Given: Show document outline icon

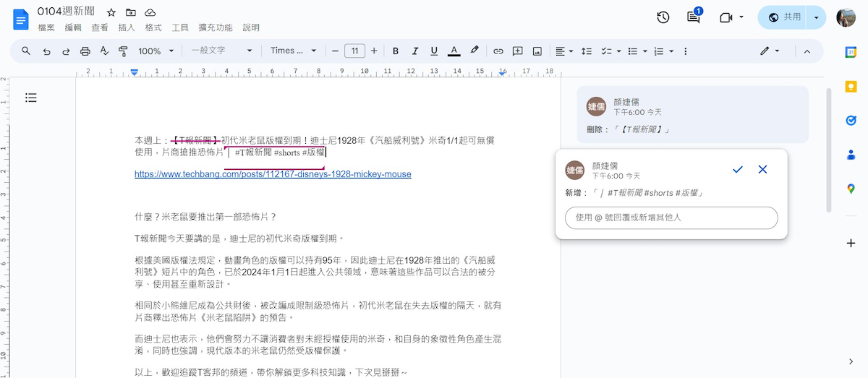Looking at the screenshot, I should (x=31, y=98).
